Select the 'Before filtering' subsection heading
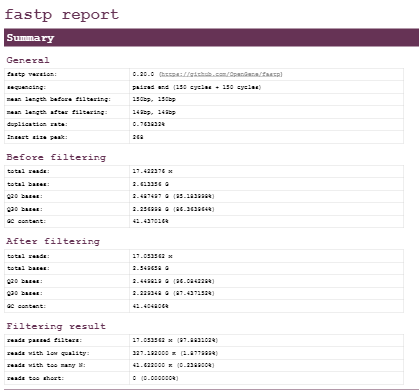 56,157
